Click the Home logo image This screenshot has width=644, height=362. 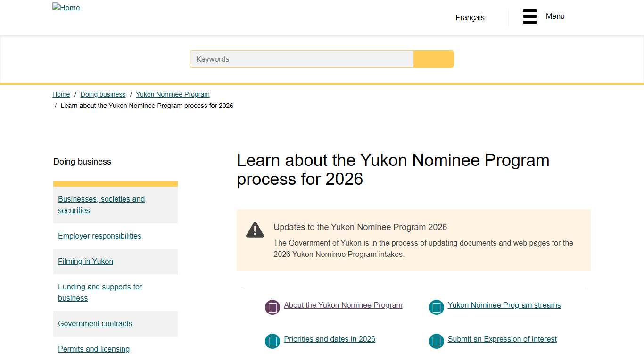click(x=66, y=8)
